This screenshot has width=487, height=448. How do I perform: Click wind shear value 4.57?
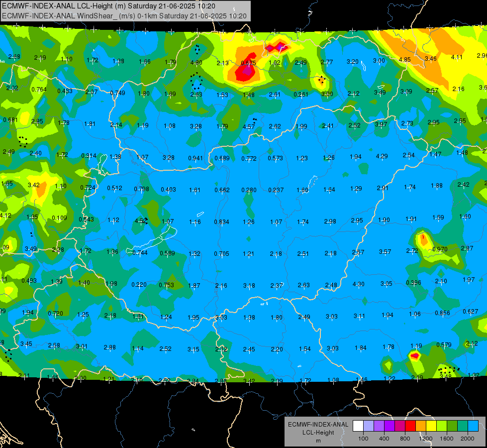point(248,126)
